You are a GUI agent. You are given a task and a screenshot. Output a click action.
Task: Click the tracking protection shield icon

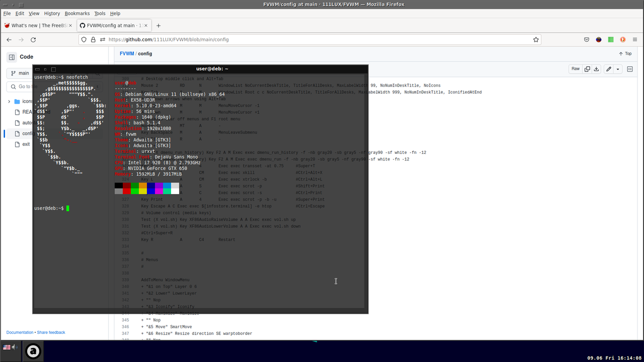point(84,40)
